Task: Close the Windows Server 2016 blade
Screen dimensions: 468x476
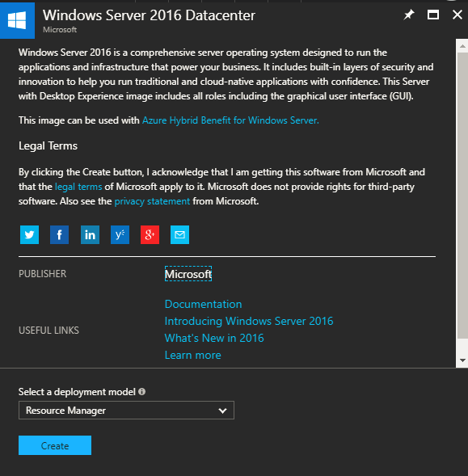Action: (x=457, y=15)
